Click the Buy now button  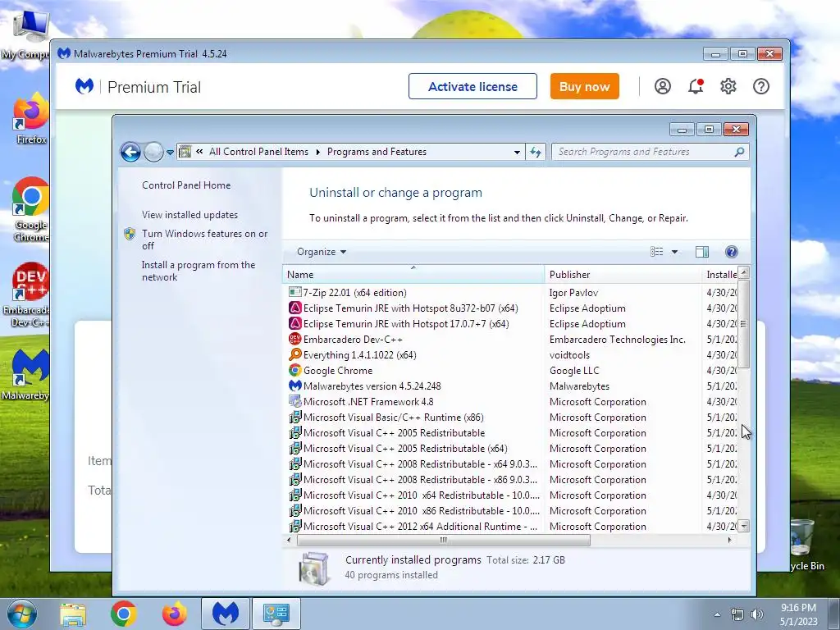click(x=584, y=86)
